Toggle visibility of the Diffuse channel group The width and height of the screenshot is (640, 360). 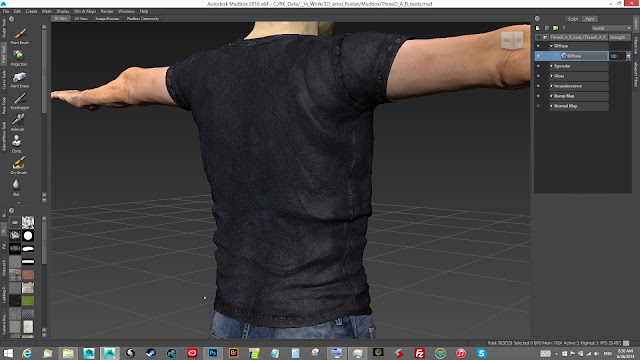tap(538, 46)
